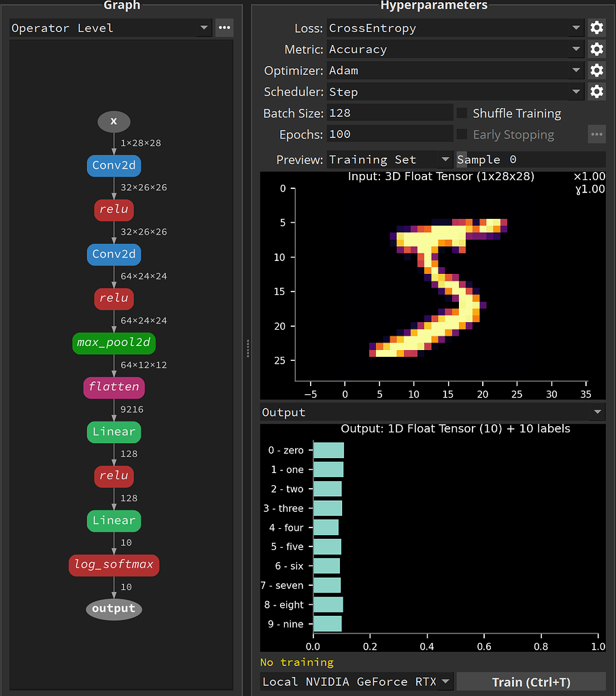The height and width of the screenshot is (696, 616).
Task: Collapse the Output section
Action: (598, 411)
